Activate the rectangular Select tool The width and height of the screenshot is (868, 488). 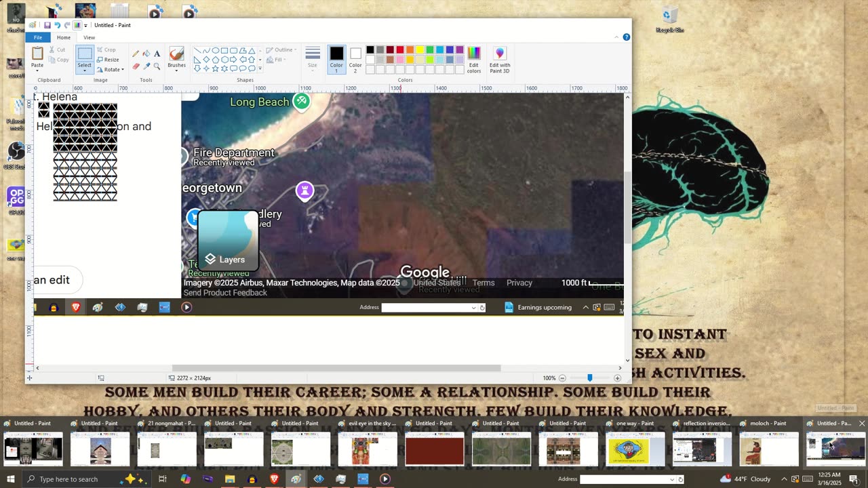(84, 54)
